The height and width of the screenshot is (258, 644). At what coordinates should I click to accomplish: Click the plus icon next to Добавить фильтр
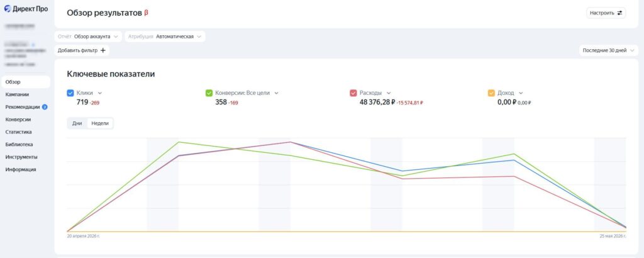(103, 50)
